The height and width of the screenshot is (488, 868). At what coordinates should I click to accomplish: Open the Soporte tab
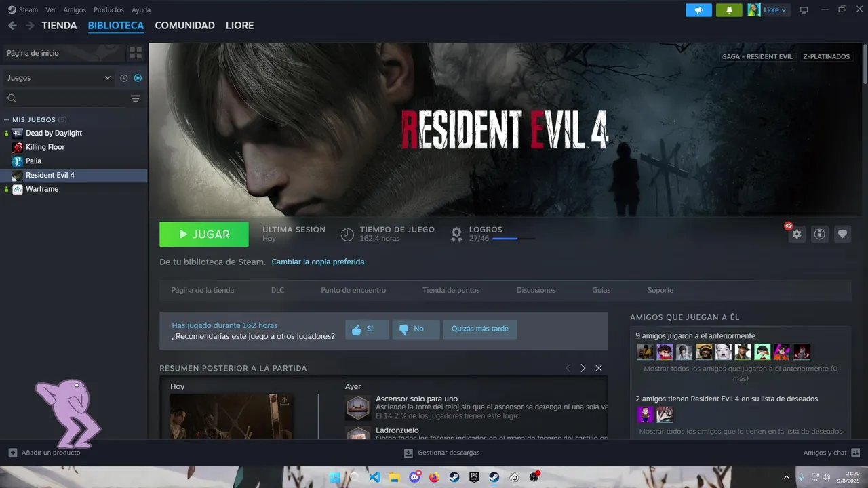coord(660,290)
